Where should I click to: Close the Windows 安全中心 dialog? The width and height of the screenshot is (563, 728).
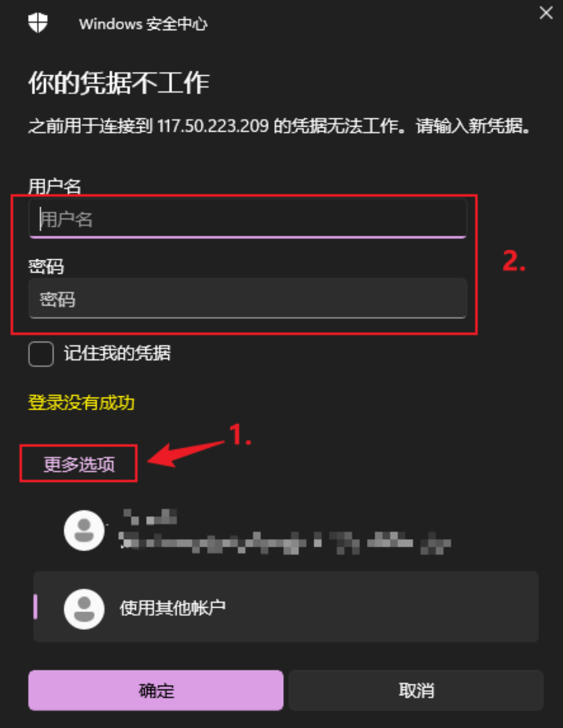point(546,13)
